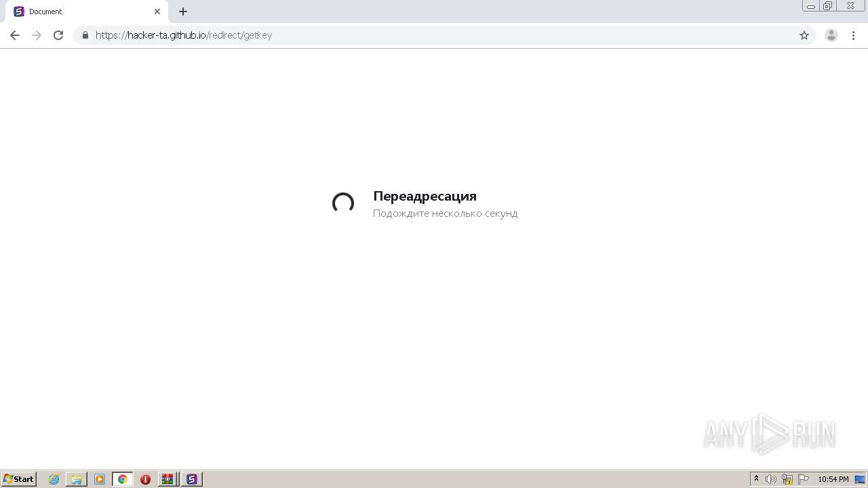Go back using browser back arrow
Screen dimensions: 868x488
click(x=15, y=35)
